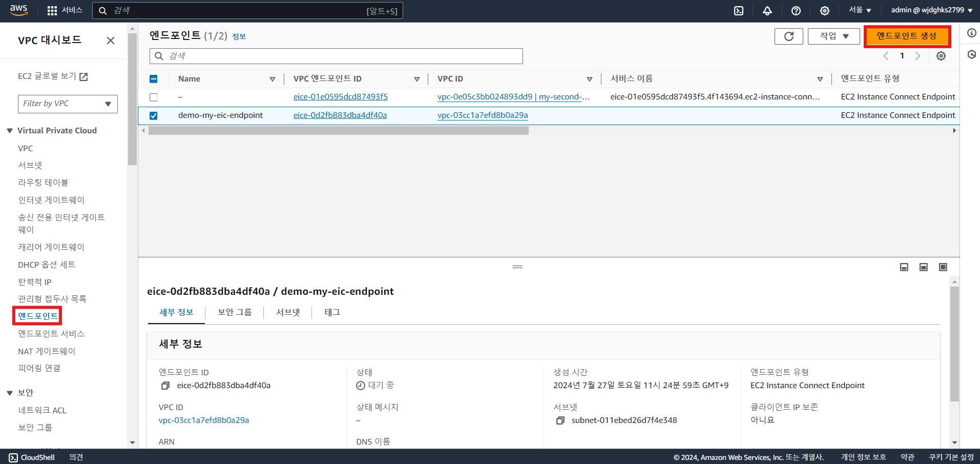Go to next page of endpoints
Screen dimensions: 980x464
[918, 56]
